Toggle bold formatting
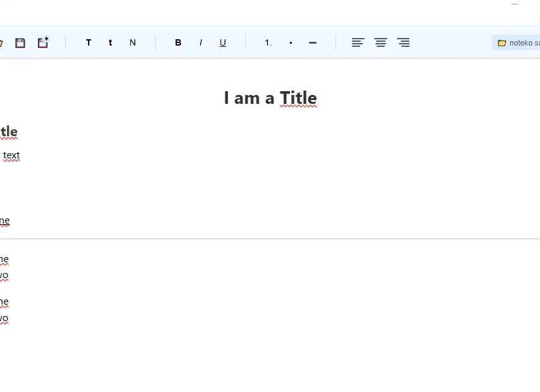Image resolution: width=540 pixels, height=392 pixels. pyautogui.click(x=178, y=42)
